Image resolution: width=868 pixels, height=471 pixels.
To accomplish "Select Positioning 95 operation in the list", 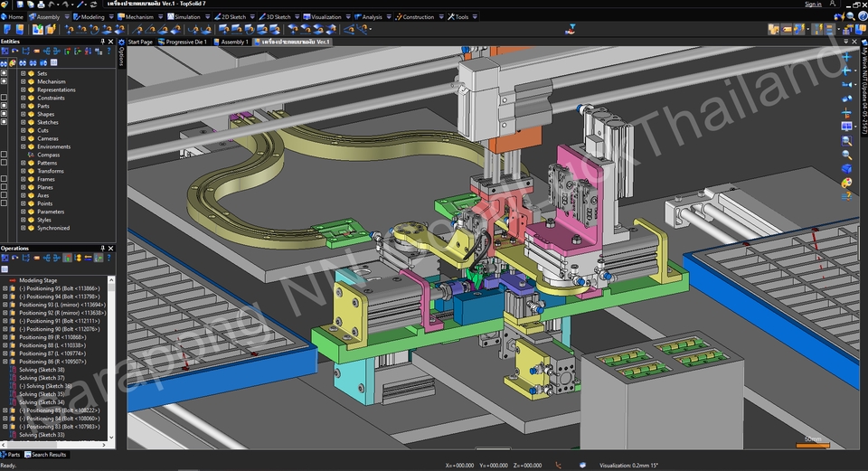I will [59, 288].
